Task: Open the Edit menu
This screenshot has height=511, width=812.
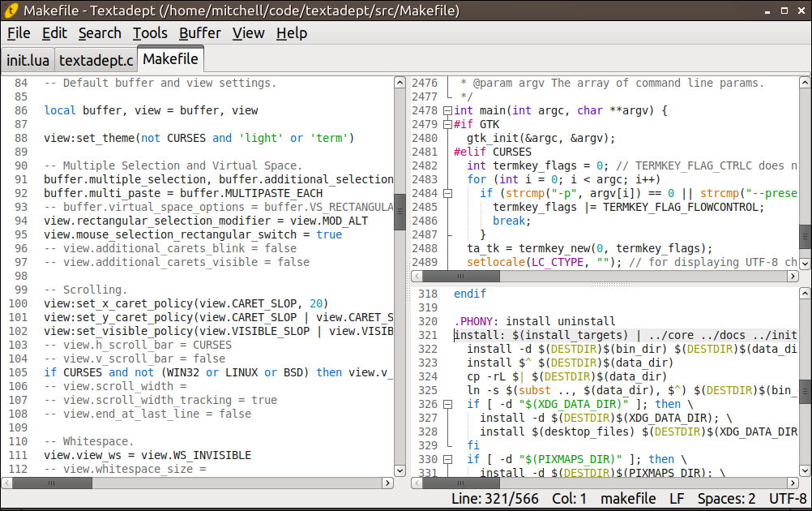Action: coord(54,33)
